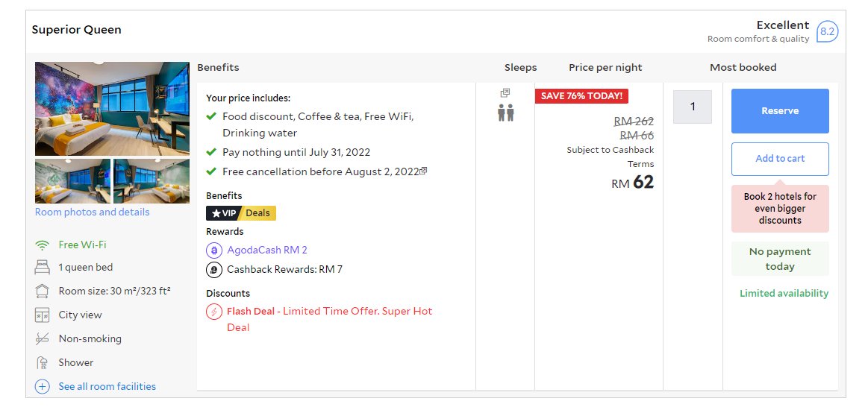Click the 8.2 review score badge
This screenshot has width=868, height=416.
coord(827,31)
